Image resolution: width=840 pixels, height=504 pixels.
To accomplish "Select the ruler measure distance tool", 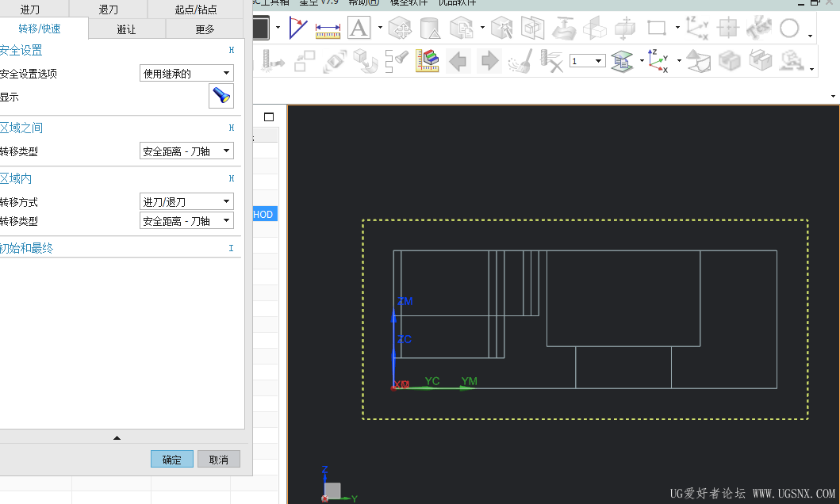I will [328, 29].
